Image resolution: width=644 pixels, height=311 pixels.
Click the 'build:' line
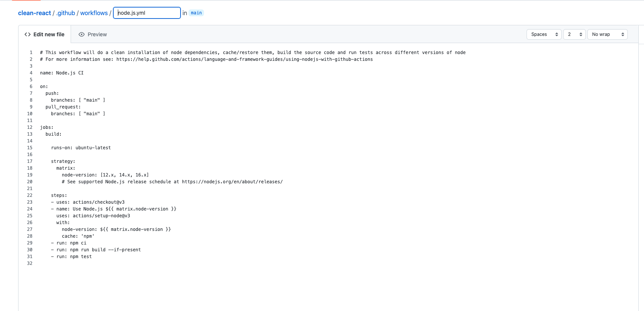click(54, 134)
